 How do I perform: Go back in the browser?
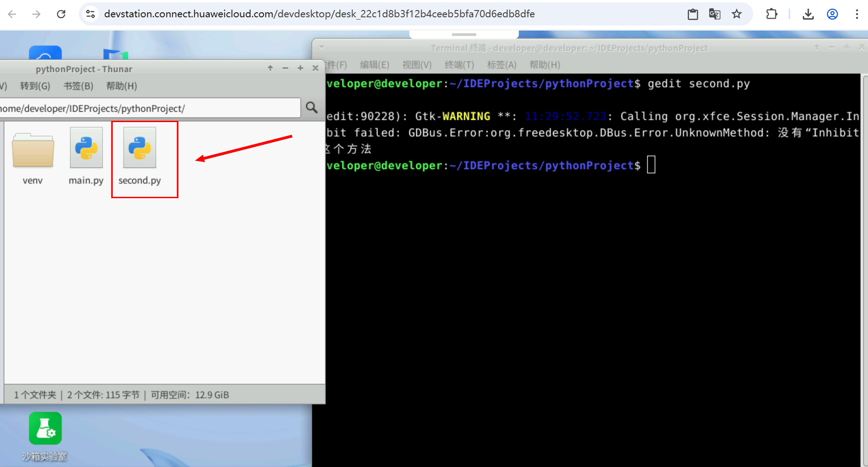click(12, 14)
